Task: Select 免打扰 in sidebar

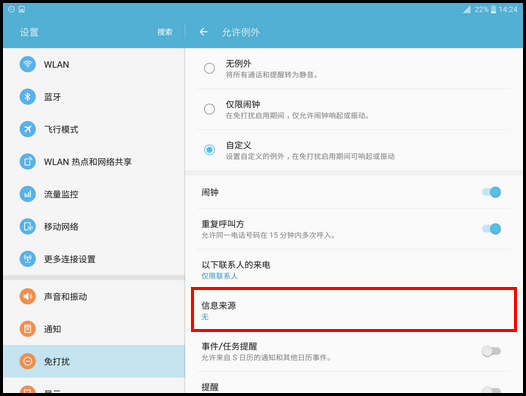Action: point(94,361)
